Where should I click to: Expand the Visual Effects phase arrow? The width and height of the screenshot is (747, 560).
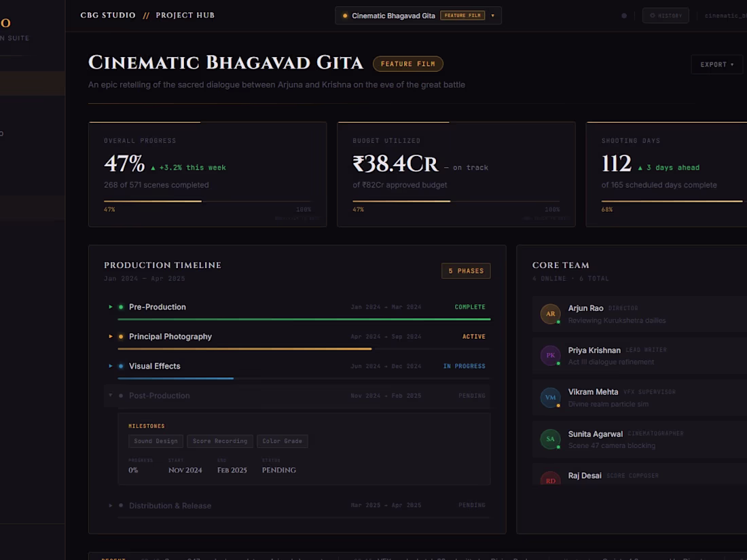[111, 366]
